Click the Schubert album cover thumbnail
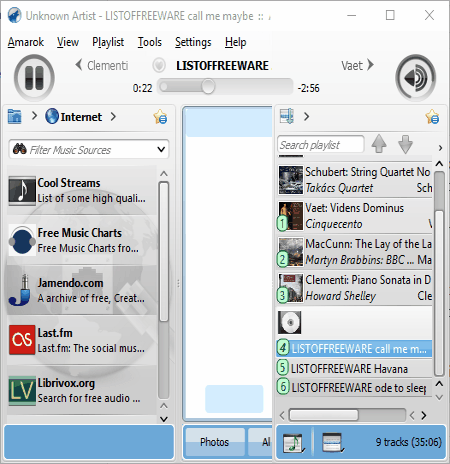The height and width of the screenshot is (464, 450). point(291,180)
